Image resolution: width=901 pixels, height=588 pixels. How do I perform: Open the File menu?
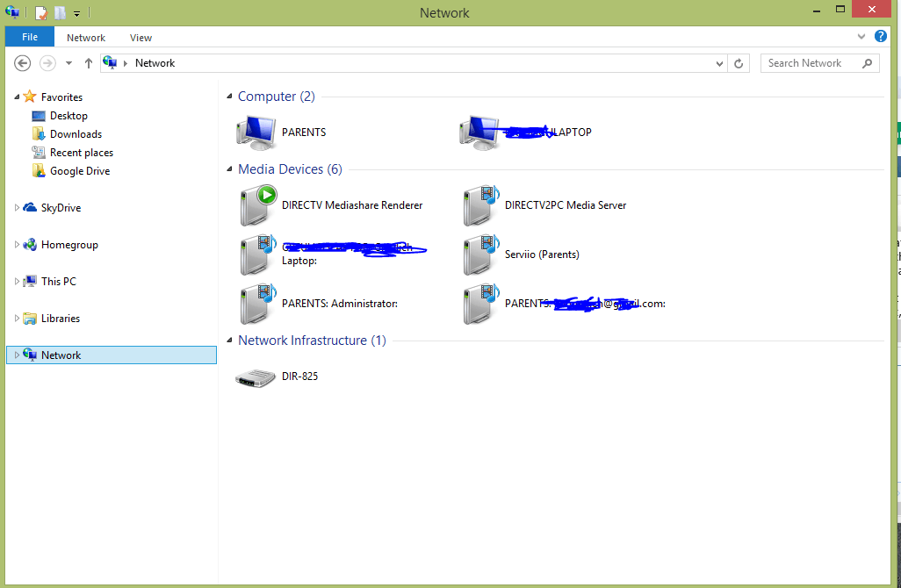(x=29, y=37)
